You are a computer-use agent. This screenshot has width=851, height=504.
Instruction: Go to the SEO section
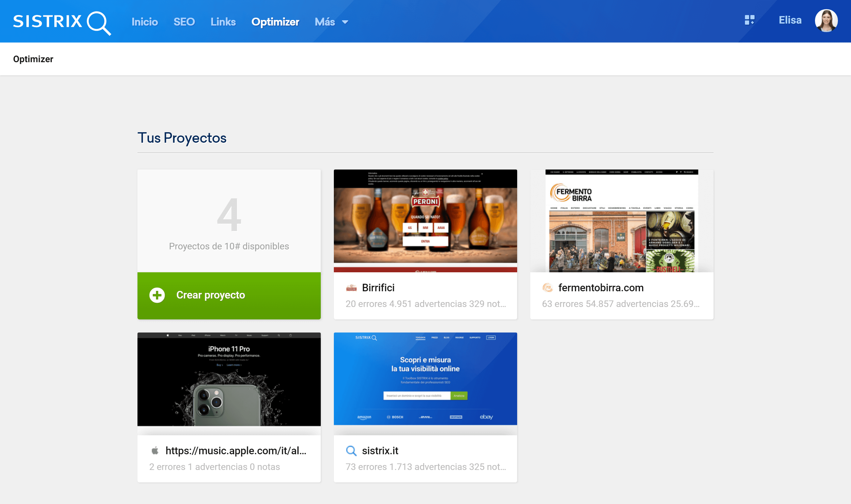(184, 22)
